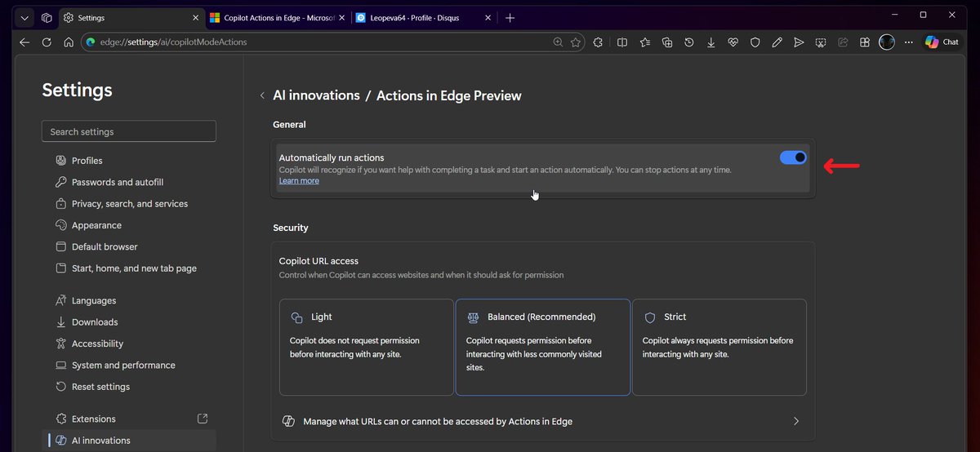Click the zoom magnifier in address bar
980x452 pixels.
(558, 42)
